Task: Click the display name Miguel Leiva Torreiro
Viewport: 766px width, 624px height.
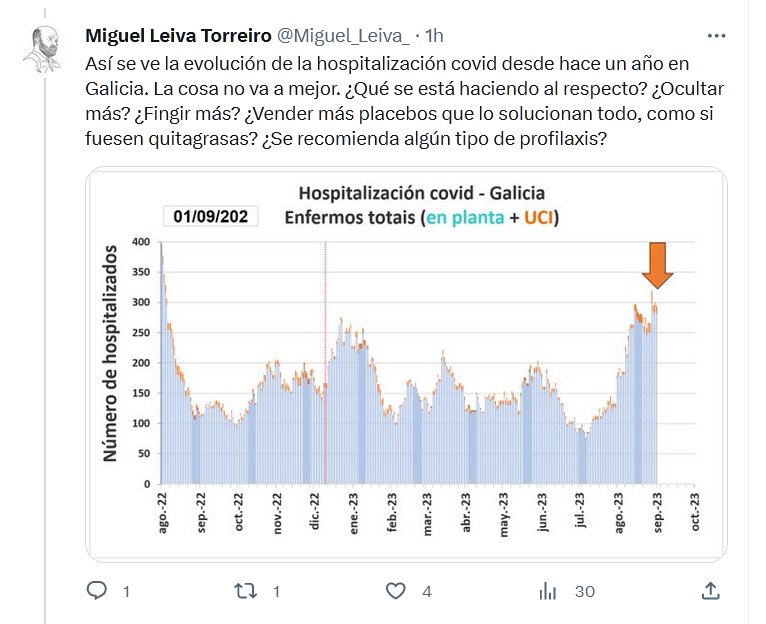Action: [178, 36]
